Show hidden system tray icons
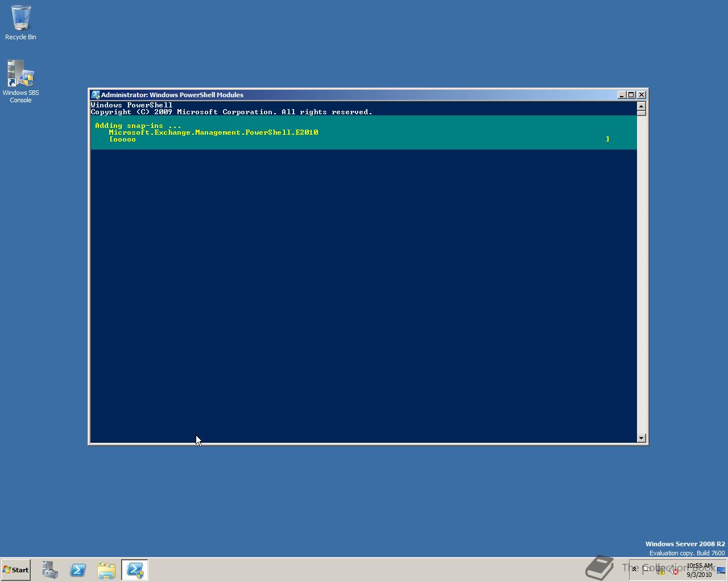 tap(635, 569)
